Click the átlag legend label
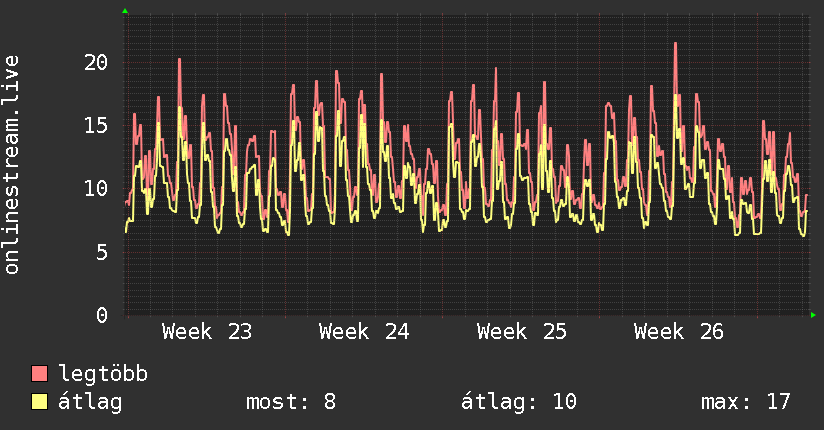824x430 pixels. point(90,402)
